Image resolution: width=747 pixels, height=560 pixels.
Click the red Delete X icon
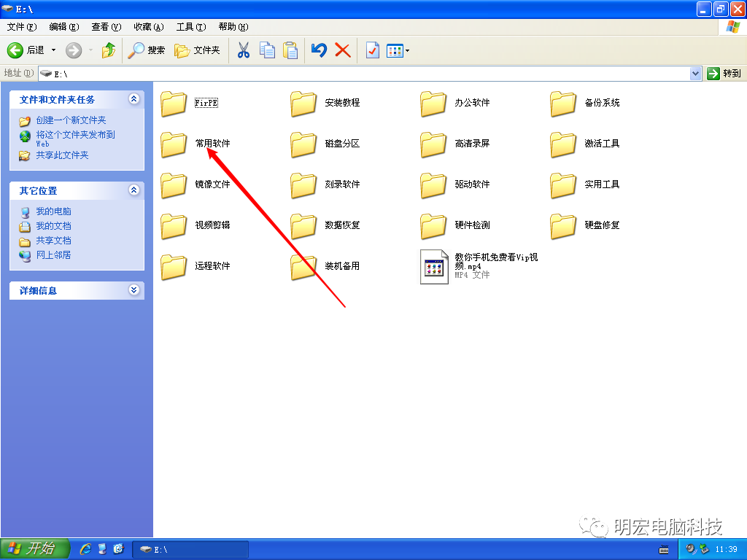342,50
